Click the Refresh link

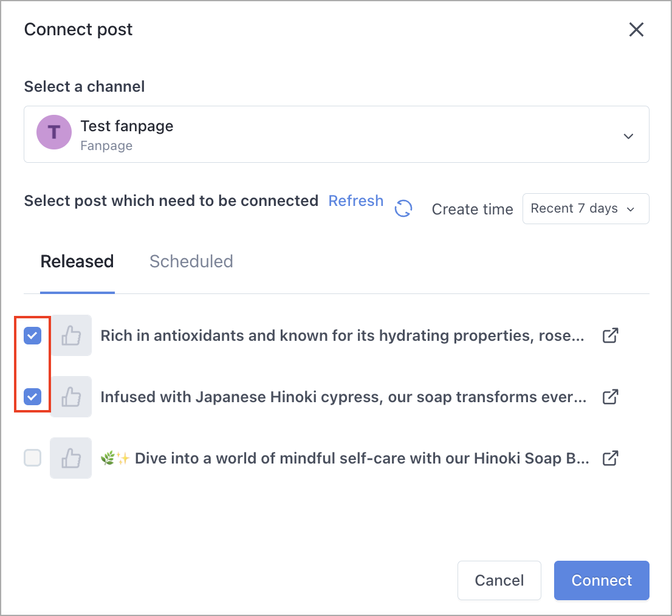tap(355, 200)
